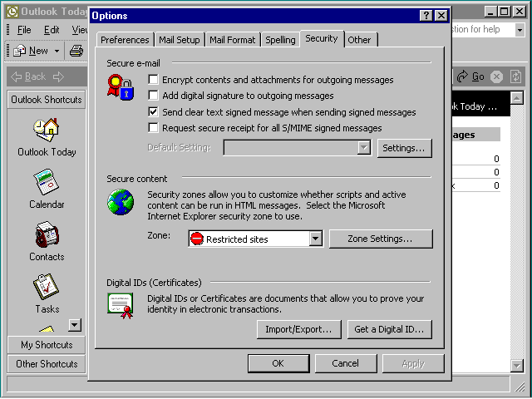
Task: Open the Other Shortcuts group bar
Action: 47,364
